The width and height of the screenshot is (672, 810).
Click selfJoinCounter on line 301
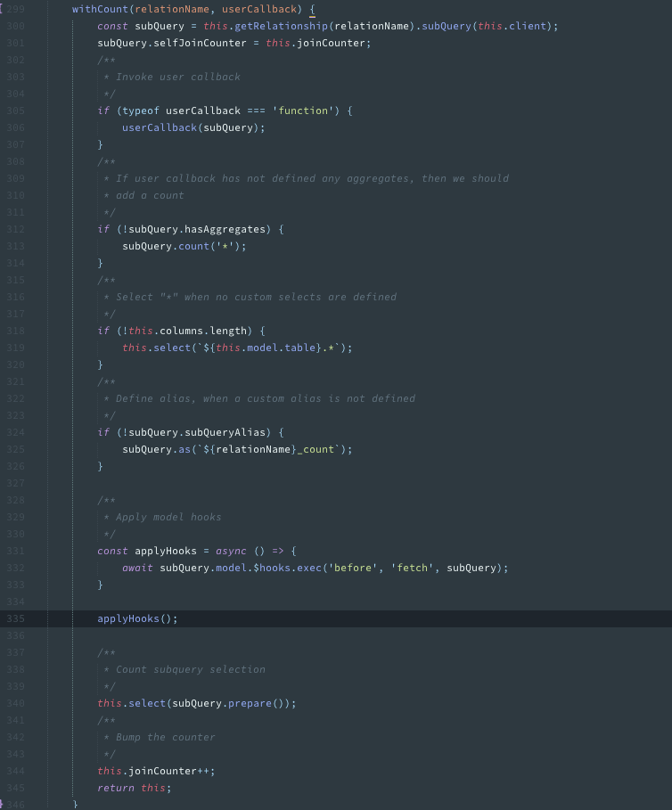pos(200,44)
